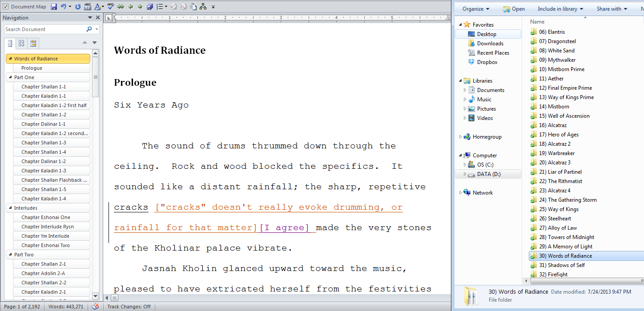Open Word Count ABC 123 icon

click(88, 7)
